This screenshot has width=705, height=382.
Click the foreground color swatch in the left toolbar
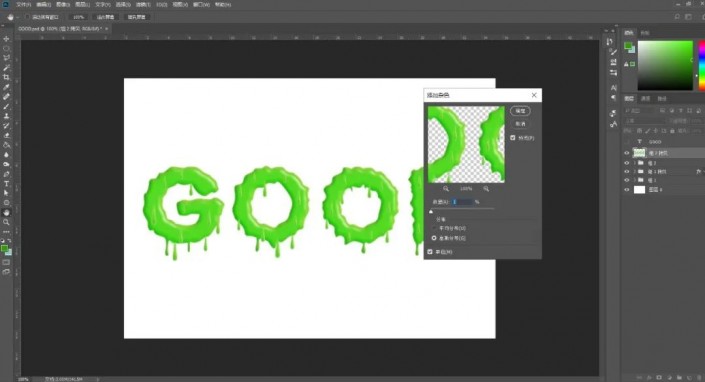point(4,249)
